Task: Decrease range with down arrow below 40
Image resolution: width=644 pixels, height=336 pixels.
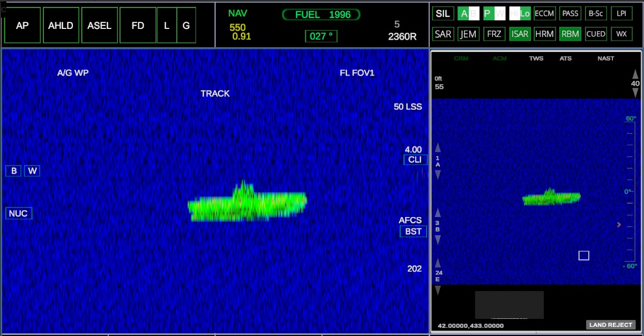Action: point(635,92)
